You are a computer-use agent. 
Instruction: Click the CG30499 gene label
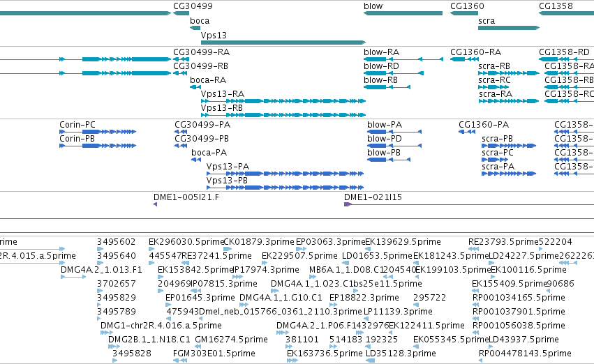point(193,6)
